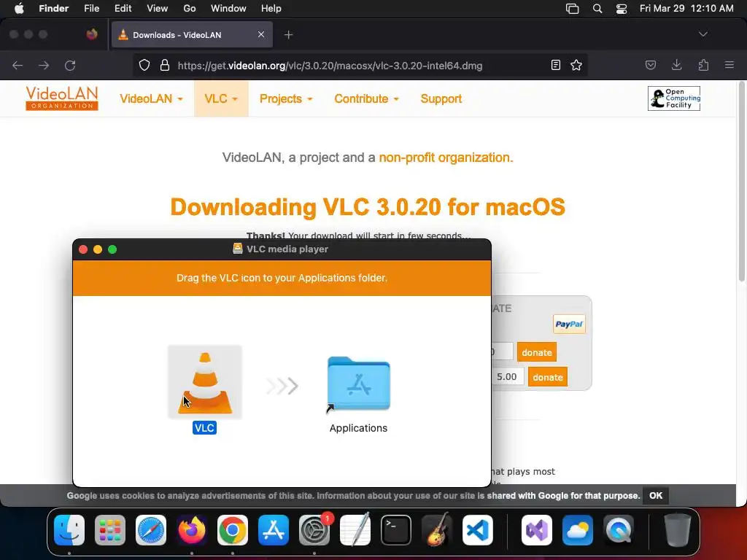This screenshot has height=560, width=747.
Task: Open the Open Computing Facility badge
Action: pos(673,98)
